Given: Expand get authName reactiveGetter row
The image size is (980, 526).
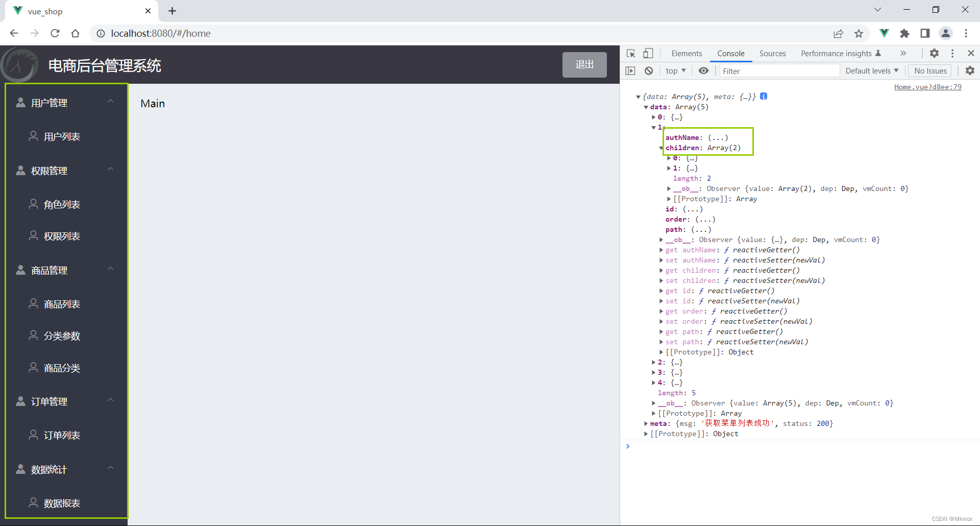Looking at the screenshot, I should 661,250.
